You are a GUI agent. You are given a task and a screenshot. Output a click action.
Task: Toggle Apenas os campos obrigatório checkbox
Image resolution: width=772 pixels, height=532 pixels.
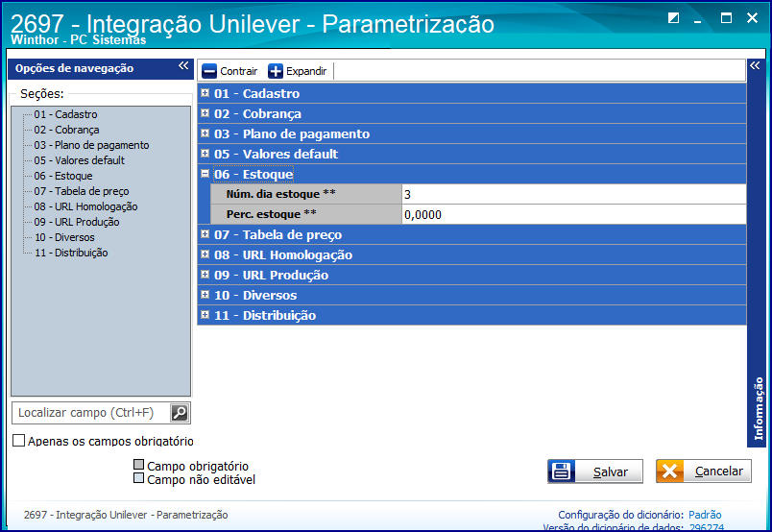(18, 441)
